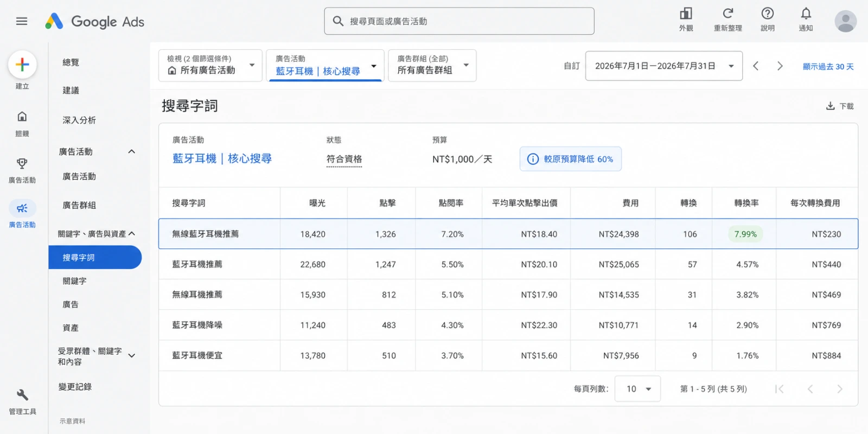Screen dimensions: 868x434
Task: Open the 每頁列數 rows dropdown
Action: 637,388
